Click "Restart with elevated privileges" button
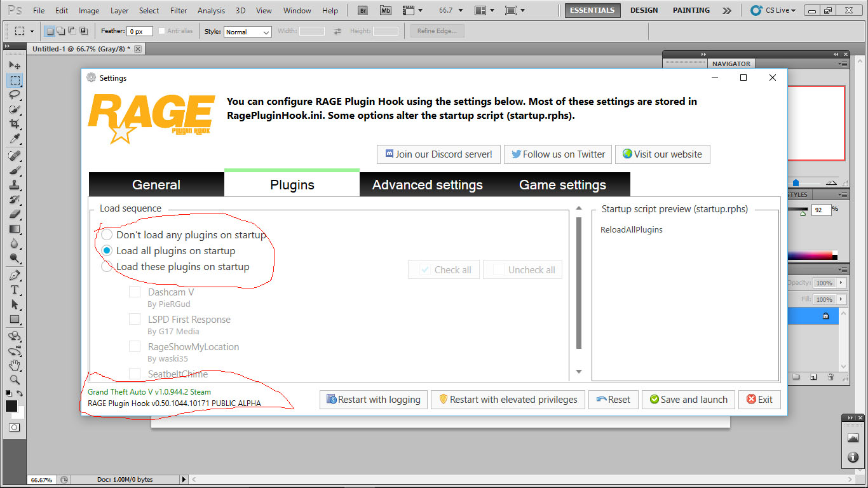Image resolution: width=868 pixels, height=488 pixels. pos(508,400)
